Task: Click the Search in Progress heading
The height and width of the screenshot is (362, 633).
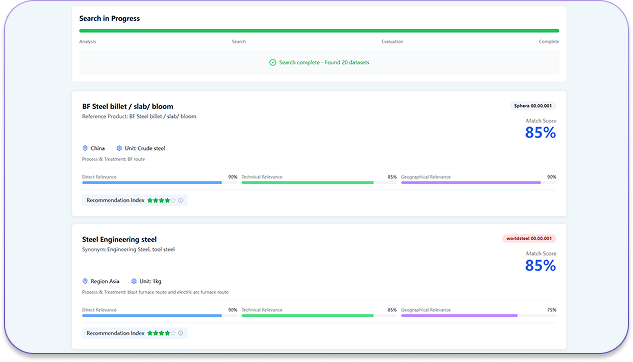Action: point(109,19)
